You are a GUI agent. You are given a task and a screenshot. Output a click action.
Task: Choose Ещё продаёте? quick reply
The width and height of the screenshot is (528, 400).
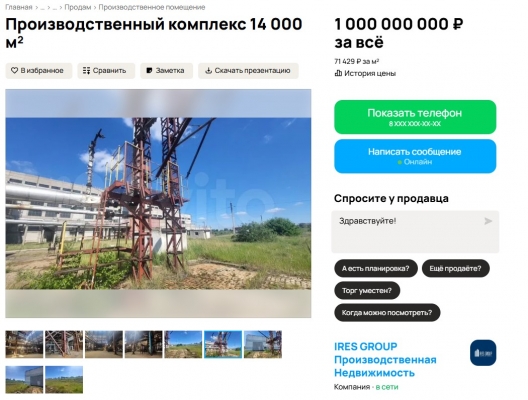coord(455,268)
